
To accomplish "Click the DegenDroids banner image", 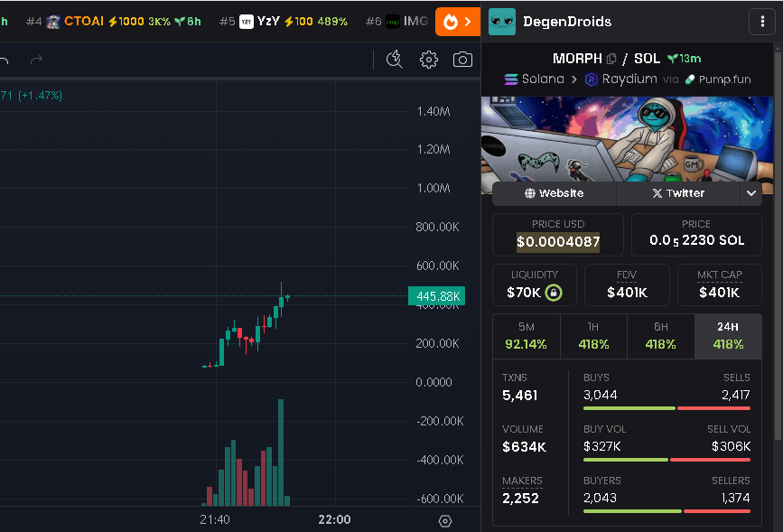I will coord(627,139).
